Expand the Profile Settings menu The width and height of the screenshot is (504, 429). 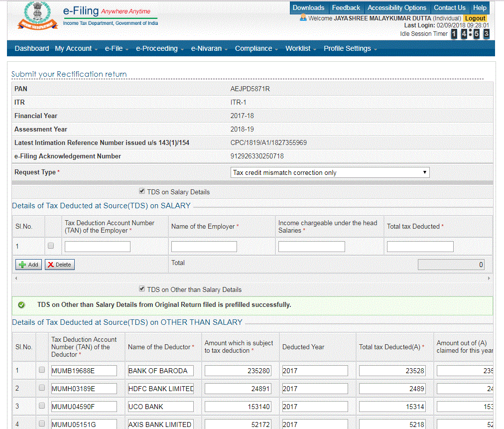[350, 48]
